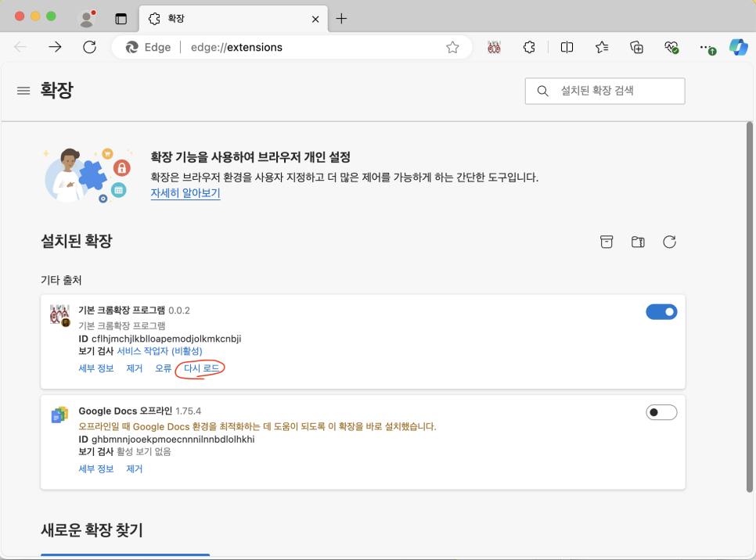Click the 다시 로드 link
The height and width of the screenshot is (560, 756).
click(x=201, y=368)
